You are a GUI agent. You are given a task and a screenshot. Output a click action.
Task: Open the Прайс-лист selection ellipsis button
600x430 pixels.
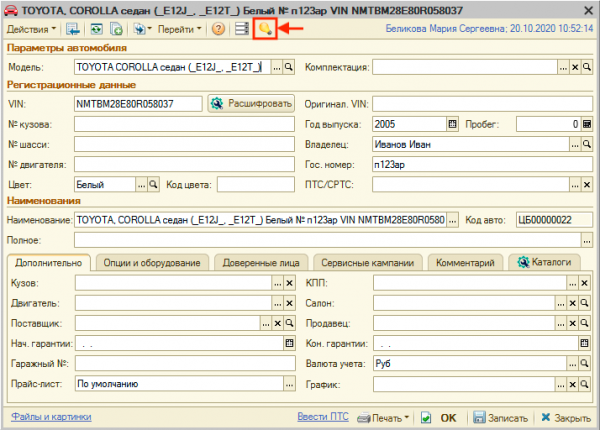[x=290, y=384]
